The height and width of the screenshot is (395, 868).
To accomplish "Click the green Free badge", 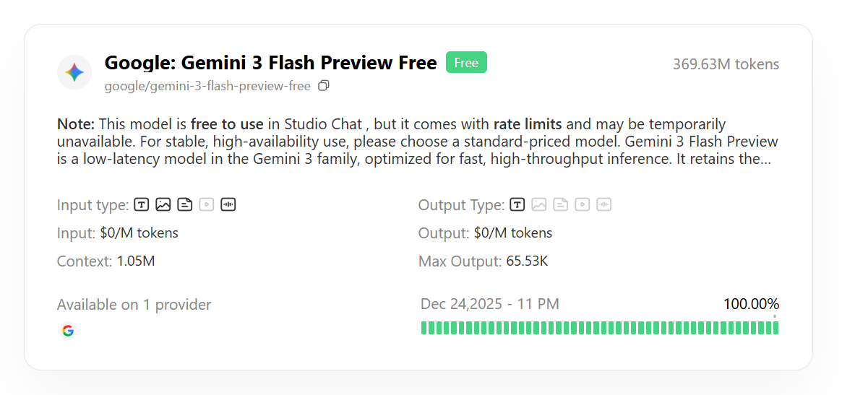I will [x=466, y=63].
